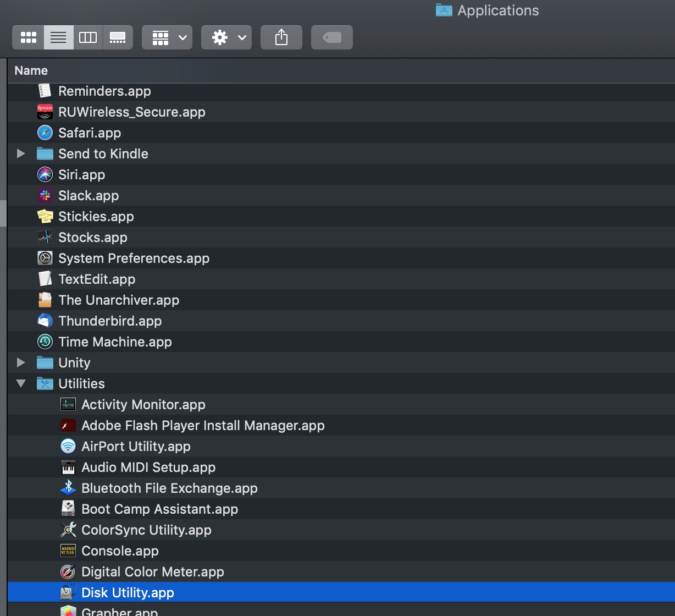675x616 pixels.
Task: Click the Time Machine.app clock icon
Action: pyautogui.click(x=45, y=342)
